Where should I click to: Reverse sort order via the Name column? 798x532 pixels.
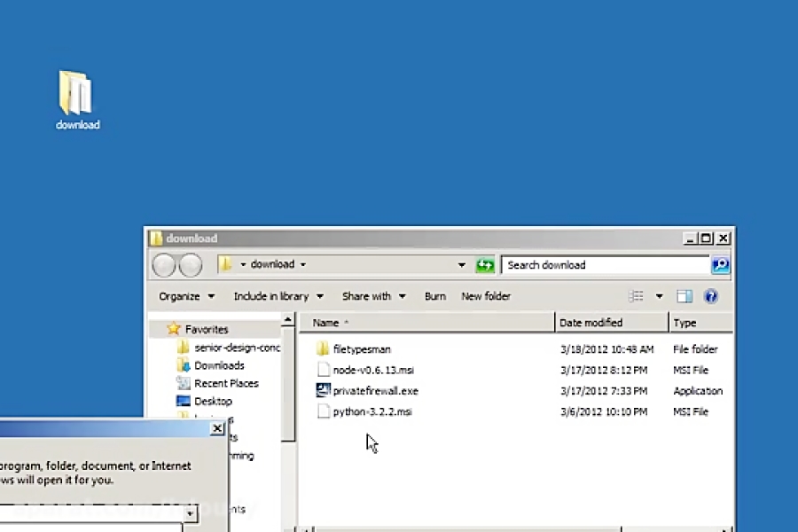tap(326, 322)
